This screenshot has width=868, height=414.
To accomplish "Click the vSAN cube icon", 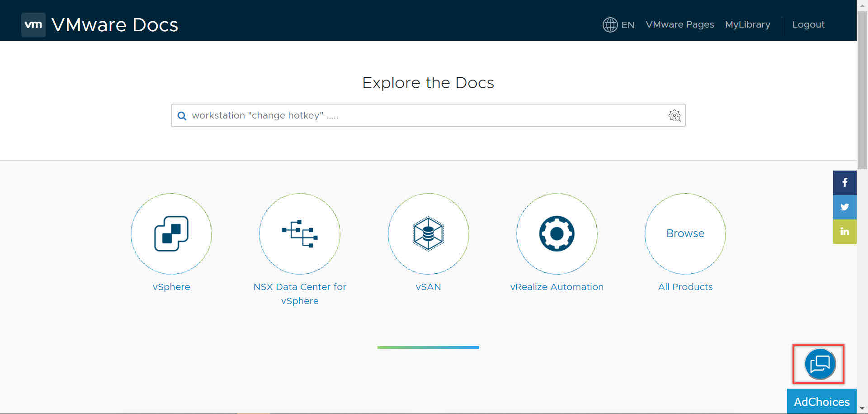I will 428,234.
